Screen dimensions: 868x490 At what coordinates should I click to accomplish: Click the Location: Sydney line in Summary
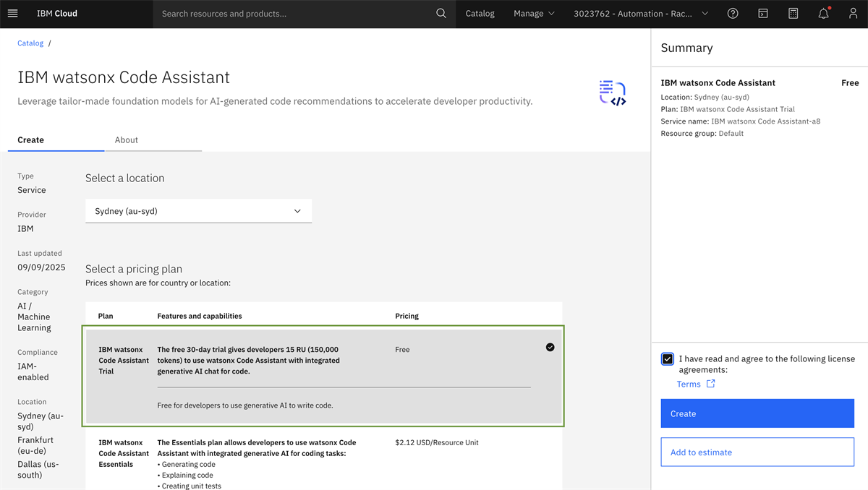point(705,97)
